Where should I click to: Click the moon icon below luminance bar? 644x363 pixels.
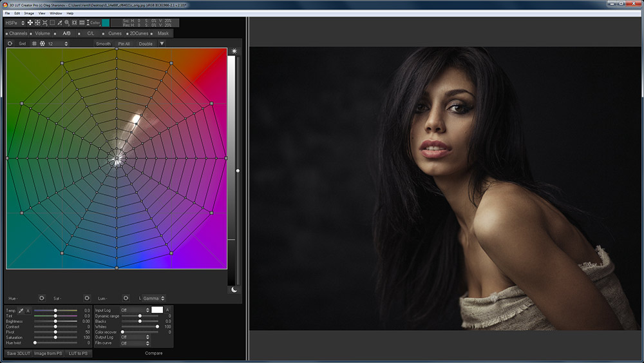tap(234, 290)
